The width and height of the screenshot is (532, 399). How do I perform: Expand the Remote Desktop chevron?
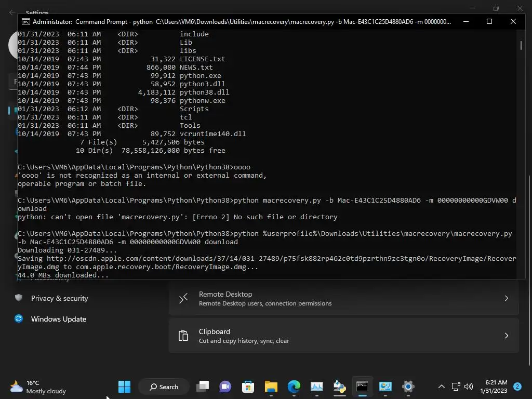click(506, 298)
